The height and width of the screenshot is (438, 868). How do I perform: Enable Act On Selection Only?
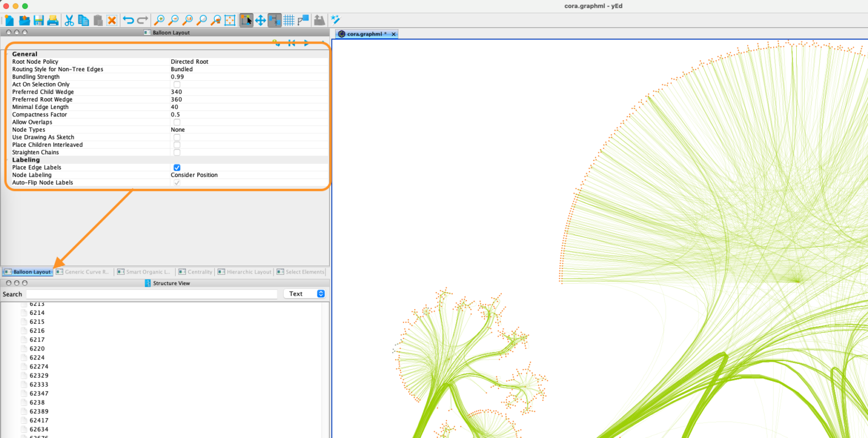click(177, 84)
